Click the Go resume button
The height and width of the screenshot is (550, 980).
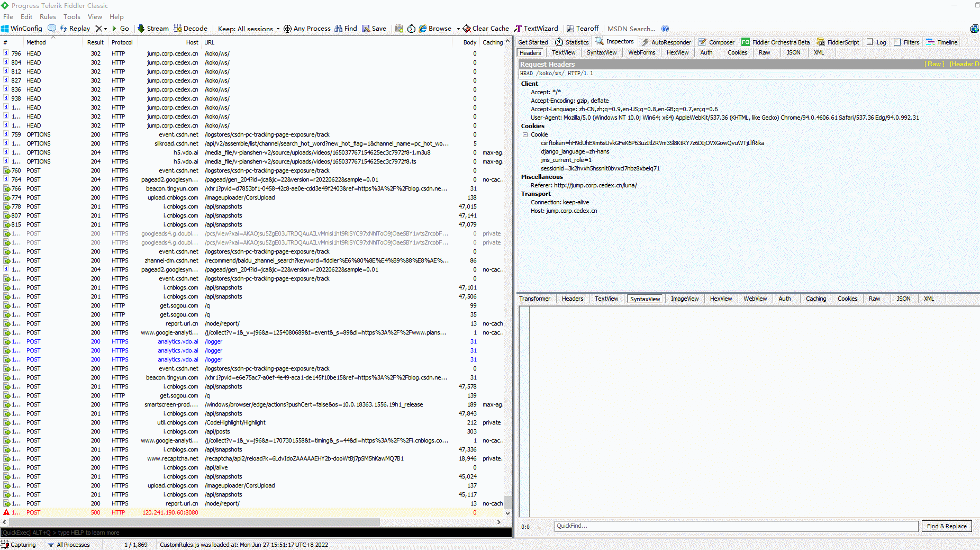coord(120,29)
